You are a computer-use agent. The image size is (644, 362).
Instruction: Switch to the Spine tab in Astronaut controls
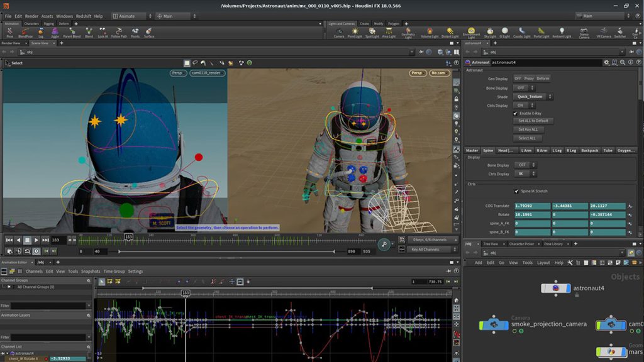coord(487,150)
